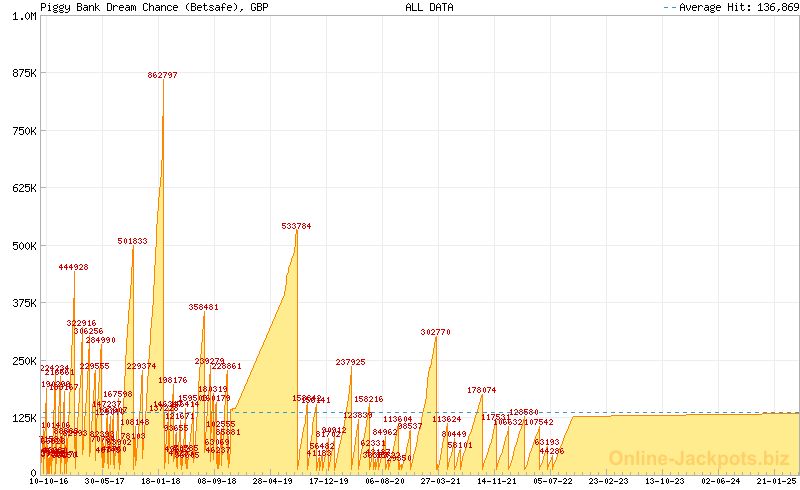The width and height of the screenshot is (800, 490).
Task: Click the 237925 jackpot value label
Action: coord(350,362)
